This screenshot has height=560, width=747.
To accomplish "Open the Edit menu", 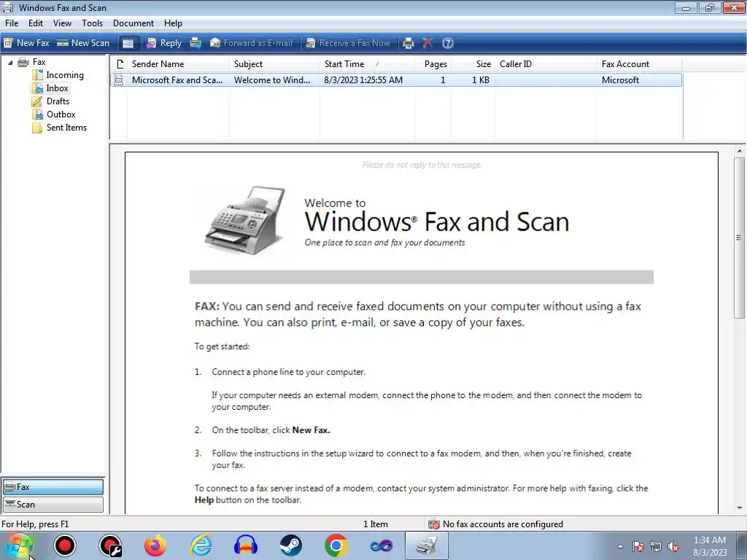I will (x=35, y=23).
